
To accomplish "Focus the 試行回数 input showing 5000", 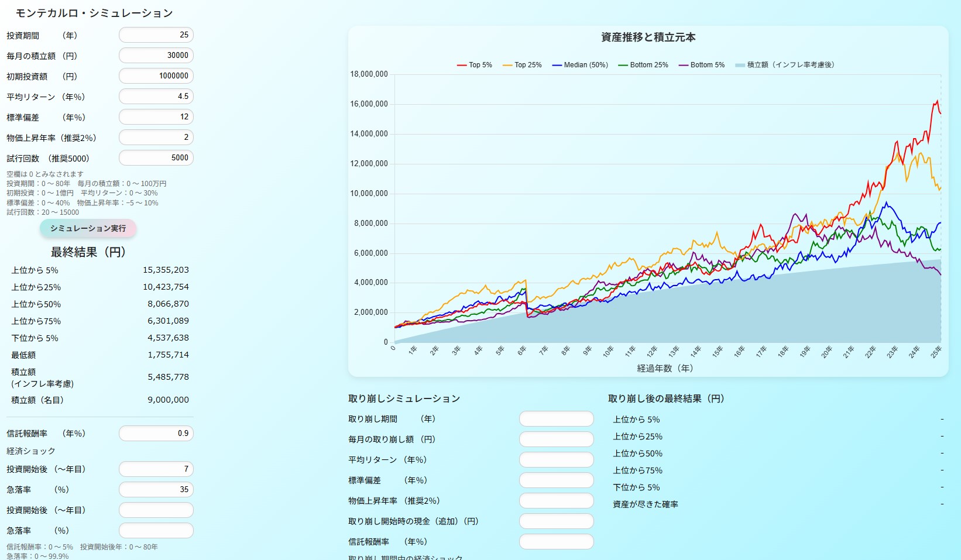I will 156,158.
